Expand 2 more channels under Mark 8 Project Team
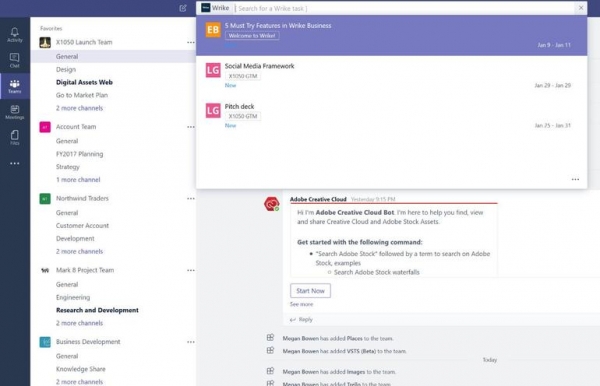600x386 pixels. [x=79, y=323]
